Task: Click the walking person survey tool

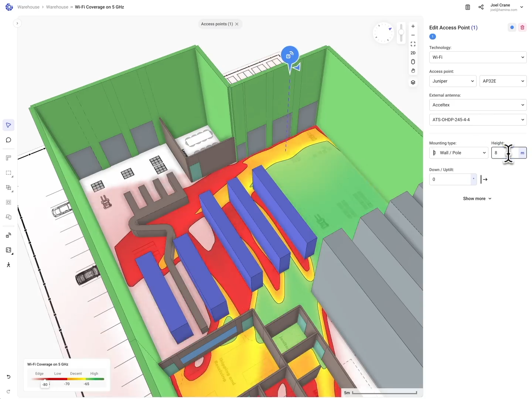Action: point(8,265)
